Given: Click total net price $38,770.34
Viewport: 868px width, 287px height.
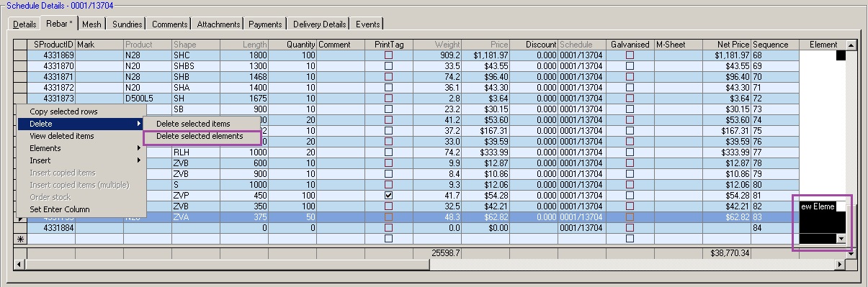Looking at the screenshot, I should [x=727, y=253].
